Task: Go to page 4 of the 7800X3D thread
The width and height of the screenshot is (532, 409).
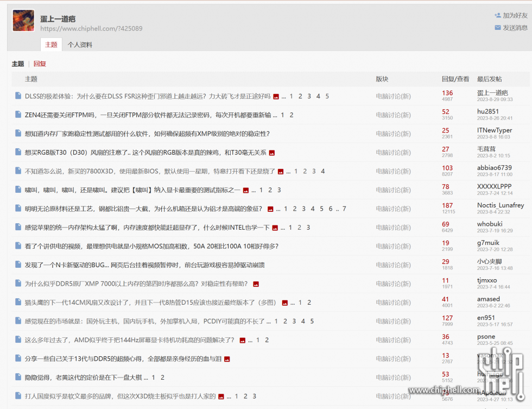Action: click(322, 172)
